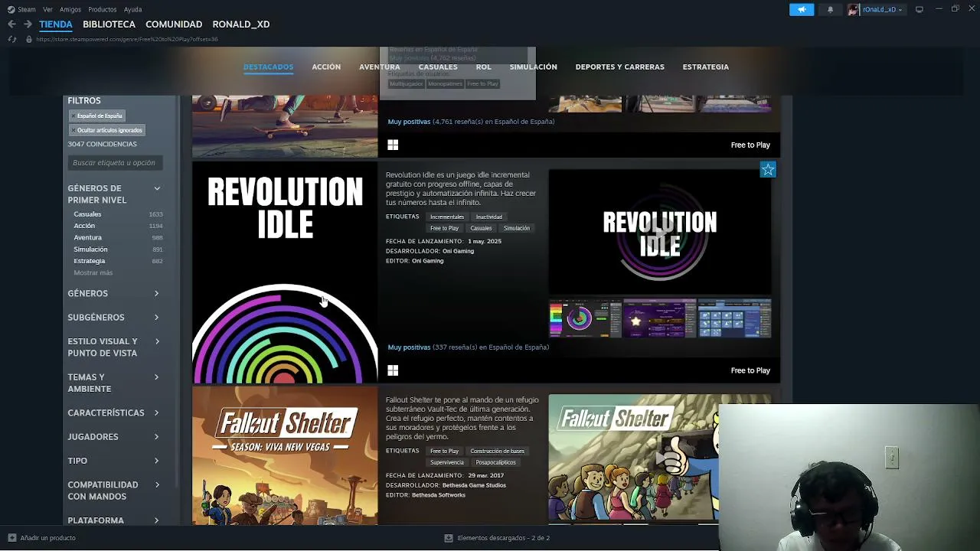Image resolution: width=980 pixels, height=551 pixels.
Task: Open the rOnaLd_xD account dropdown
Action: (882, 9)
